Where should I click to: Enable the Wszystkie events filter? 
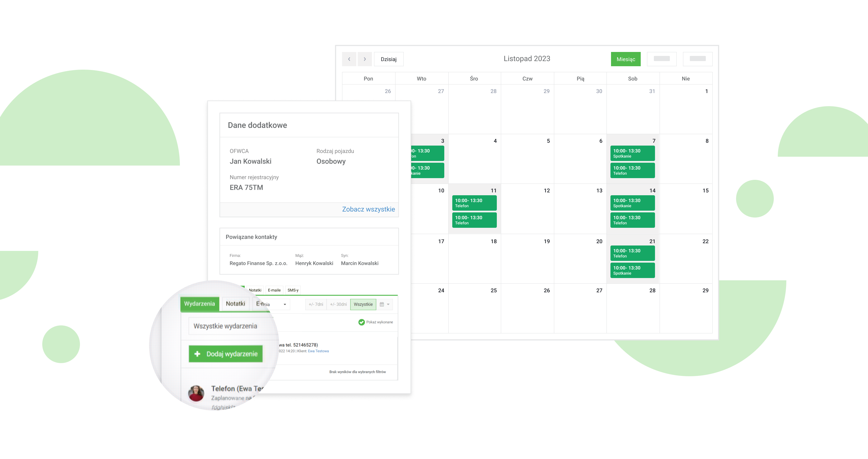(363, 304)
